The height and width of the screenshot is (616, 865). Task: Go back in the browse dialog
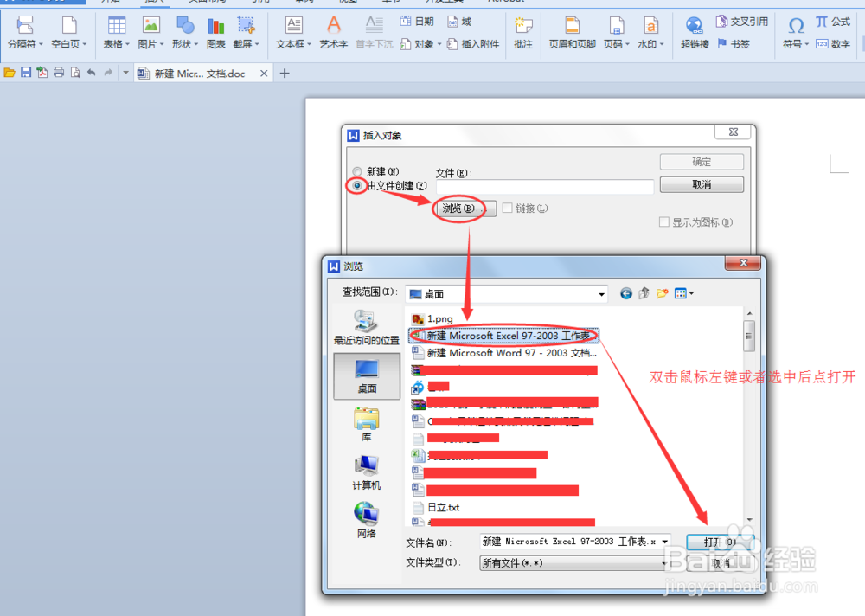click(x=625, y=293)
